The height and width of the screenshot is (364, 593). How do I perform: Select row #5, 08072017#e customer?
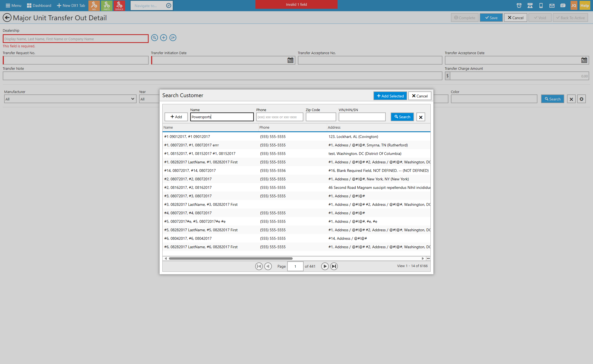tap(296, 221)
